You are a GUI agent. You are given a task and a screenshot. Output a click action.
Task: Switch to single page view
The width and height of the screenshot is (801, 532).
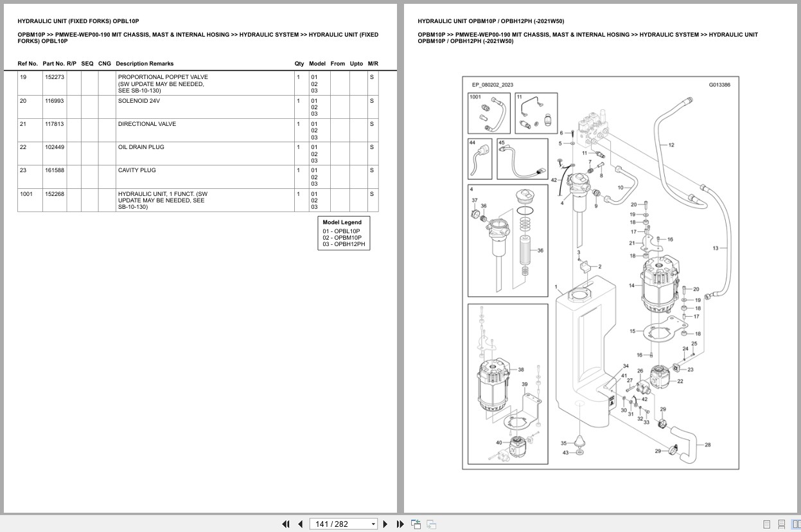(766, 524)
